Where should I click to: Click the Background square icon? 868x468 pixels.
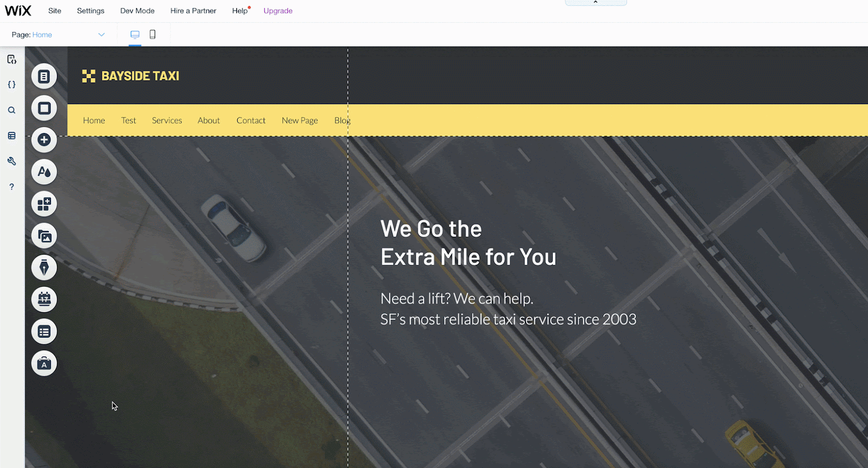(x=44, y=108)
